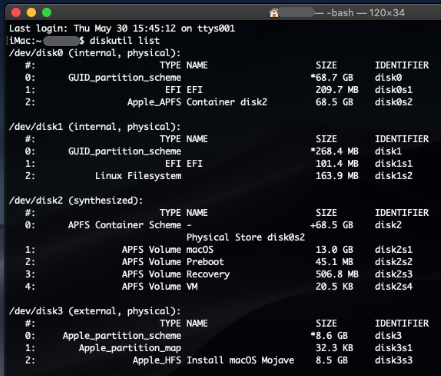Zoom the window using the green button

[47, 13]
